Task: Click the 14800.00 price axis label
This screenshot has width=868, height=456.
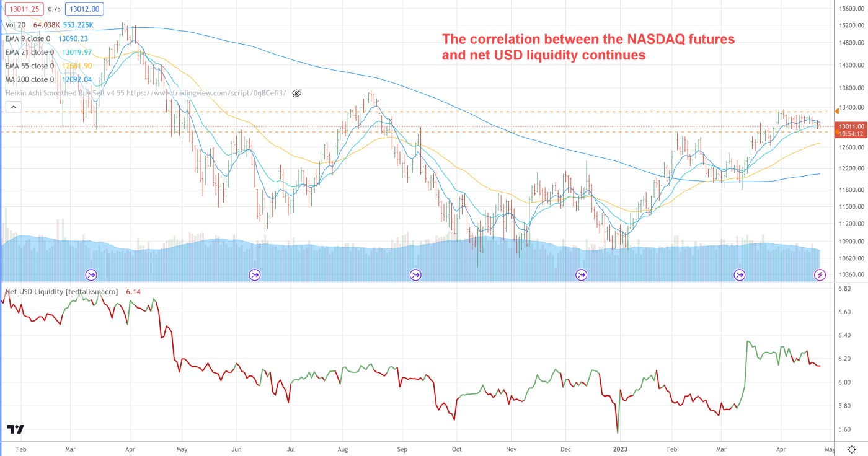Action: tap(852, 43)
